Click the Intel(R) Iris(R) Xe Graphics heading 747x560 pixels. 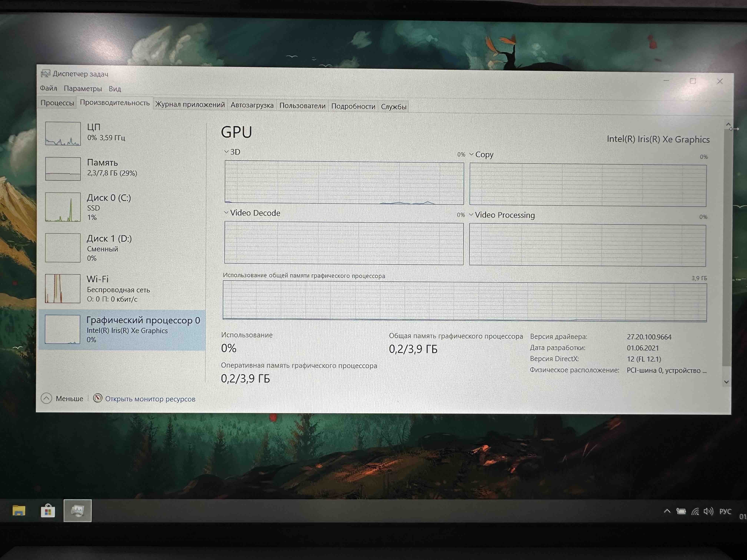click(658, 139)
